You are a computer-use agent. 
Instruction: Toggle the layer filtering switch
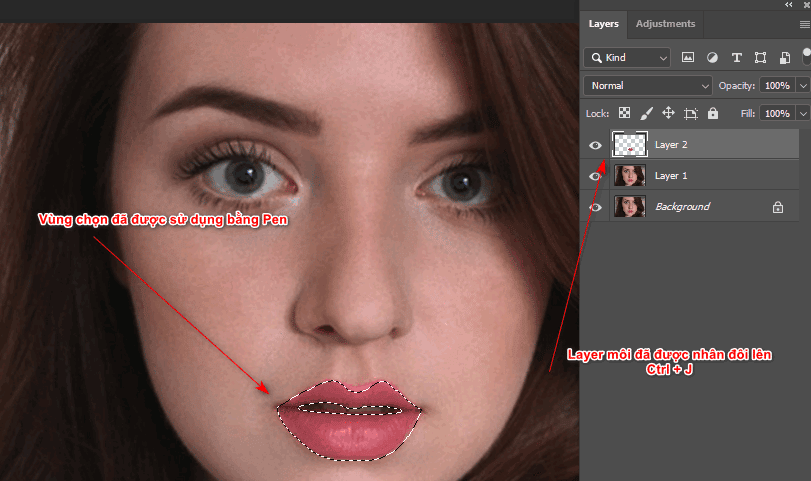point(806,56)
